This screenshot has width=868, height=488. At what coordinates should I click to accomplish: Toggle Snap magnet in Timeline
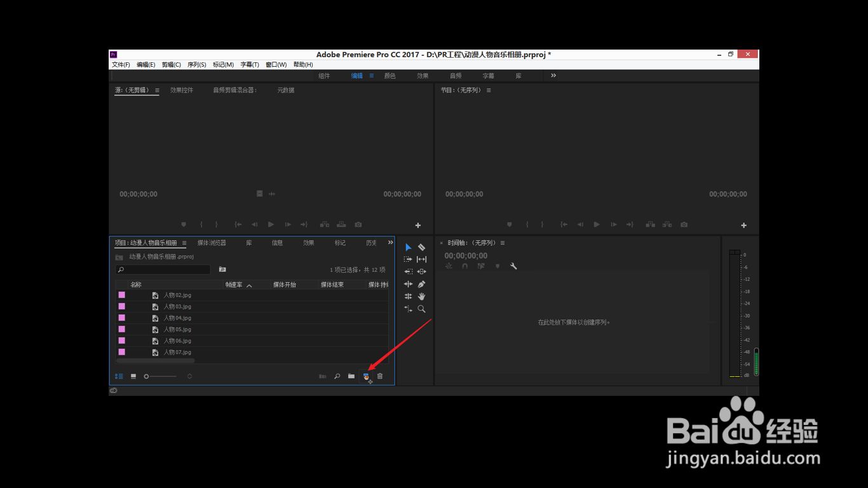tap(465, 266)
